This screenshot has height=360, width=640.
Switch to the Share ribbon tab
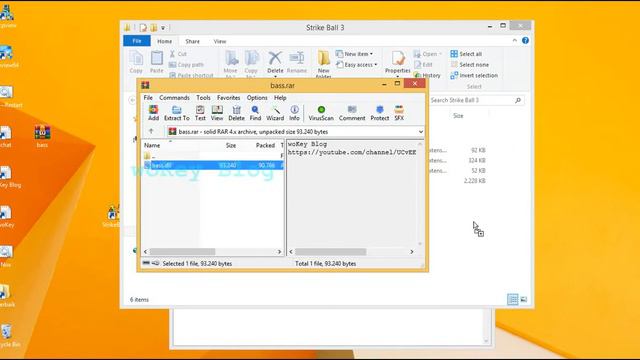pos(192,41)
